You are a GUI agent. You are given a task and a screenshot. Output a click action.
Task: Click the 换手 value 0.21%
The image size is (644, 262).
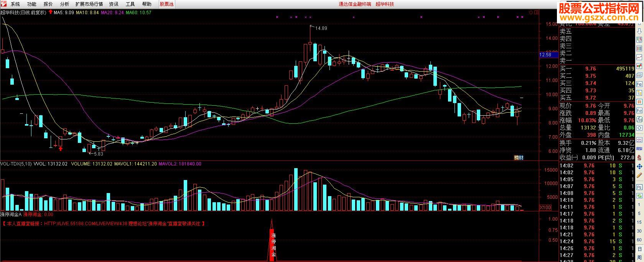click(589, 142)
